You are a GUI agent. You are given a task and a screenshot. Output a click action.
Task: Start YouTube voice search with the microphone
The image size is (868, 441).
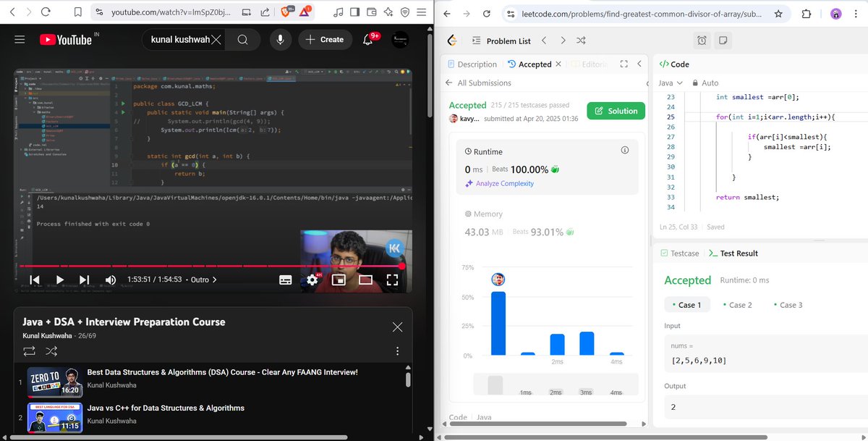280,40
